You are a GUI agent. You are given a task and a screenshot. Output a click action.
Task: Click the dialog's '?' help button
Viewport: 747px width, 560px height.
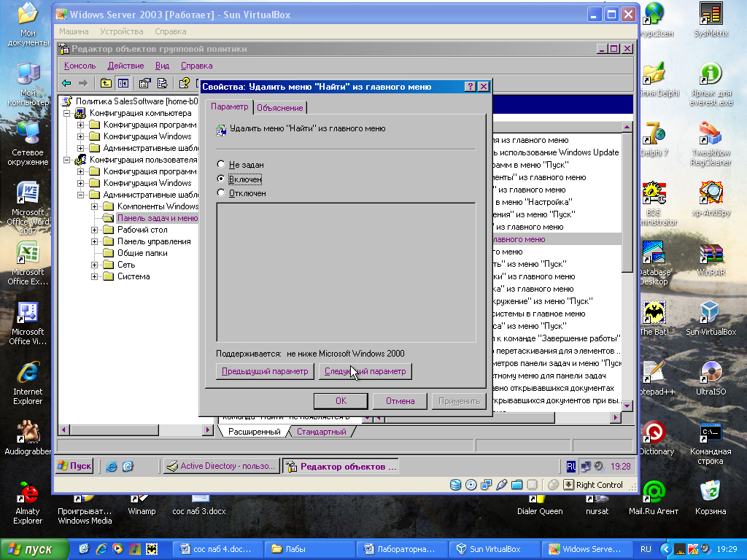[x=471, y=86]
